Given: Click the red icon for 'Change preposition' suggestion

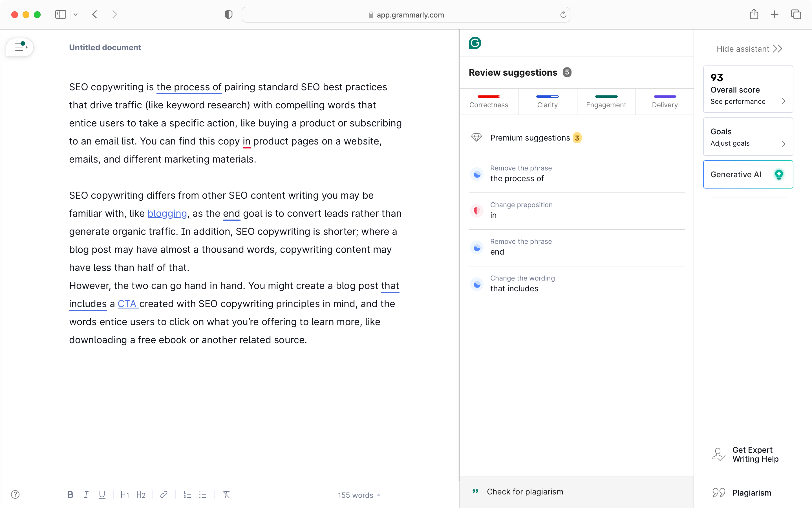Looking at the screenshot, I should pyautogui.click(x=476, y=211).
